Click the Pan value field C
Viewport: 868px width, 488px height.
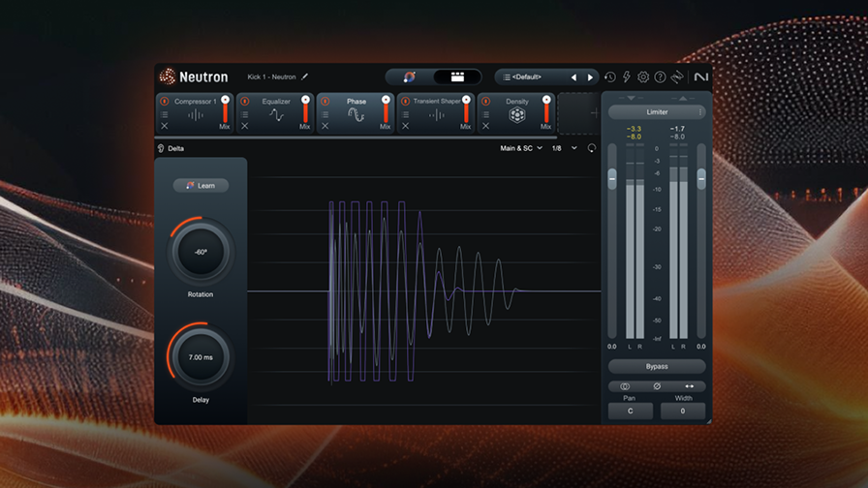click(x=630, y=412)
